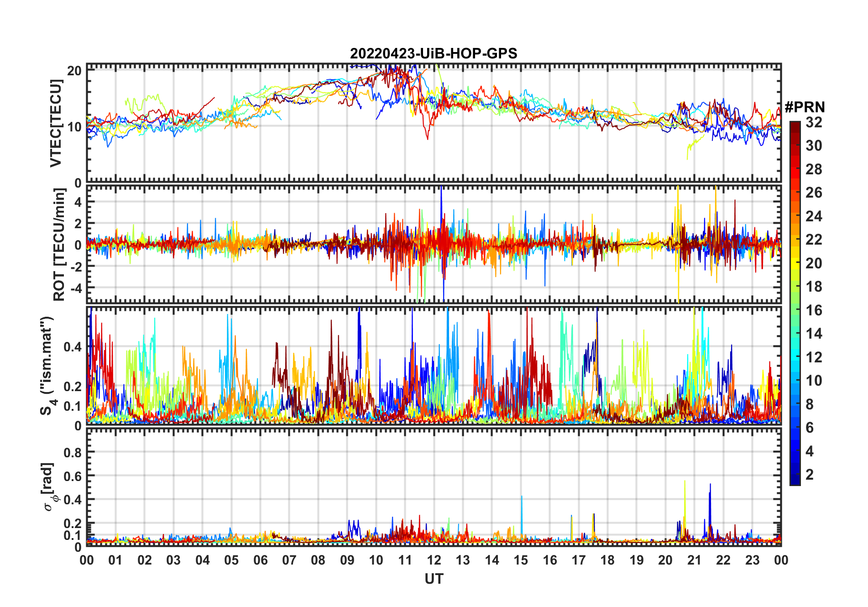Click the 20 tick label on the VTEC axis

coord(74,70)
